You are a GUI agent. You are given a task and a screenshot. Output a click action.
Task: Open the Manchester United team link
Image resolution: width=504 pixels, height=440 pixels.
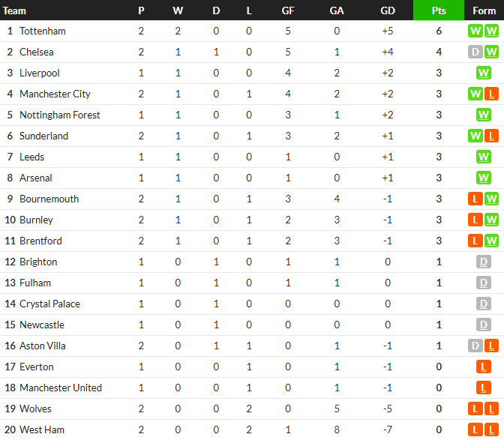click(x=60, y=388)
